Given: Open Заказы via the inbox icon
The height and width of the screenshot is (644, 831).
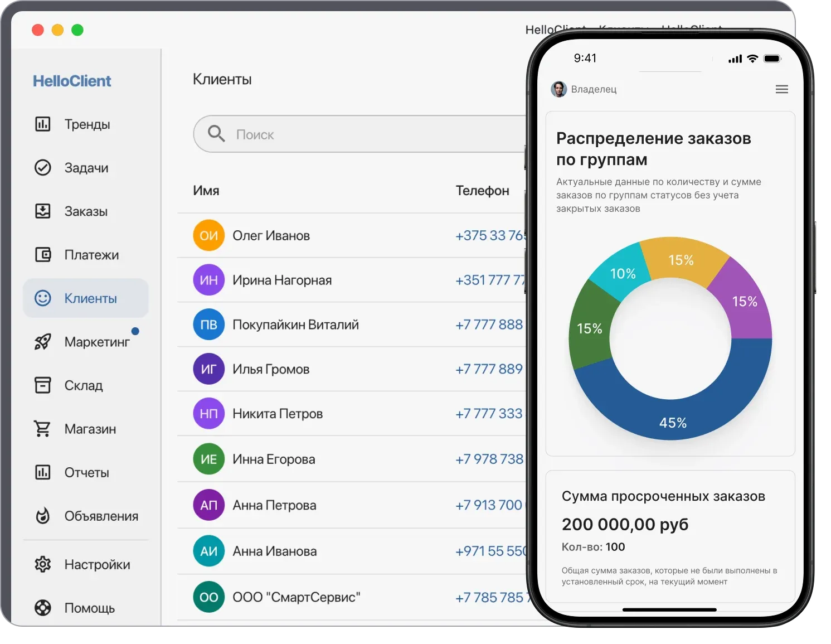Looking at the screenshot, I should coord(43,211).
